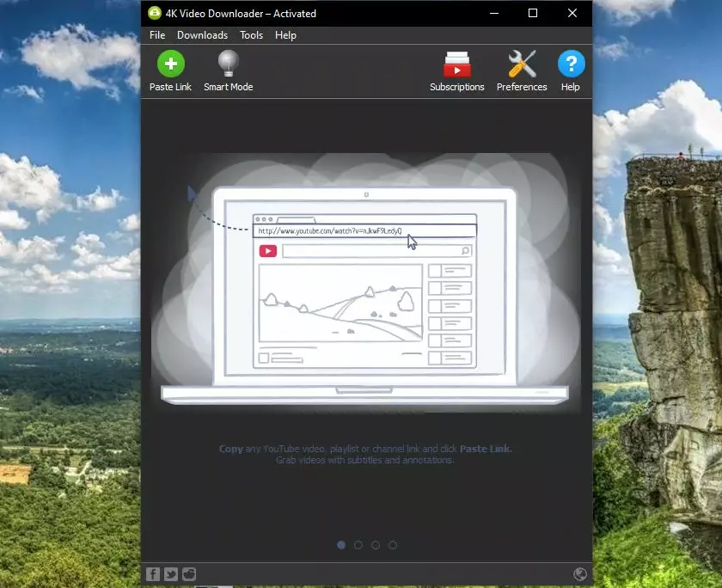Click the green Paste Link button
Viewport: 722px width, 588px height.
(170, 65)
